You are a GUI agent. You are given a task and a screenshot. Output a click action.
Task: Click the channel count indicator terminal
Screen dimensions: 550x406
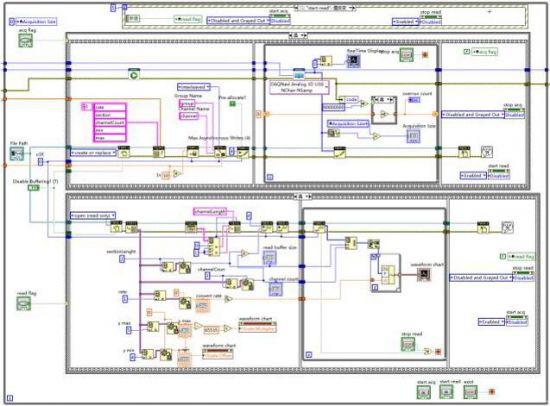tap(276, 288)
